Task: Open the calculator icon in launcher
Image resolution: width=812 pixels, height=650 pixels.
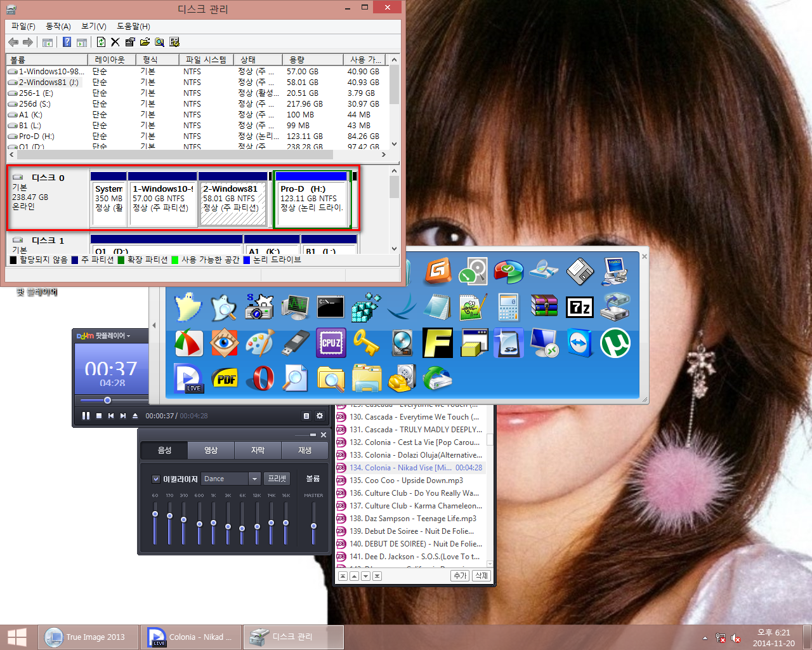Action: click(508, 307)
